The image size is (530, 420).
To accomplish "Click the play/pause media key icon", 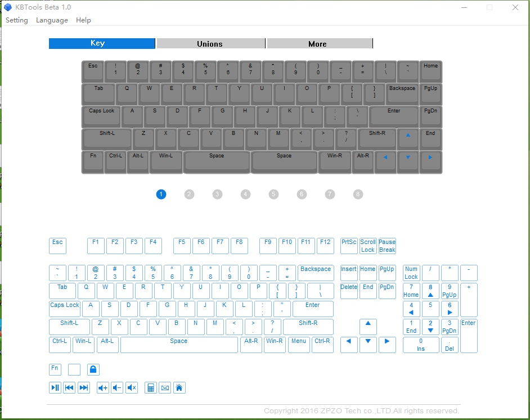I will tap(55, 387).
